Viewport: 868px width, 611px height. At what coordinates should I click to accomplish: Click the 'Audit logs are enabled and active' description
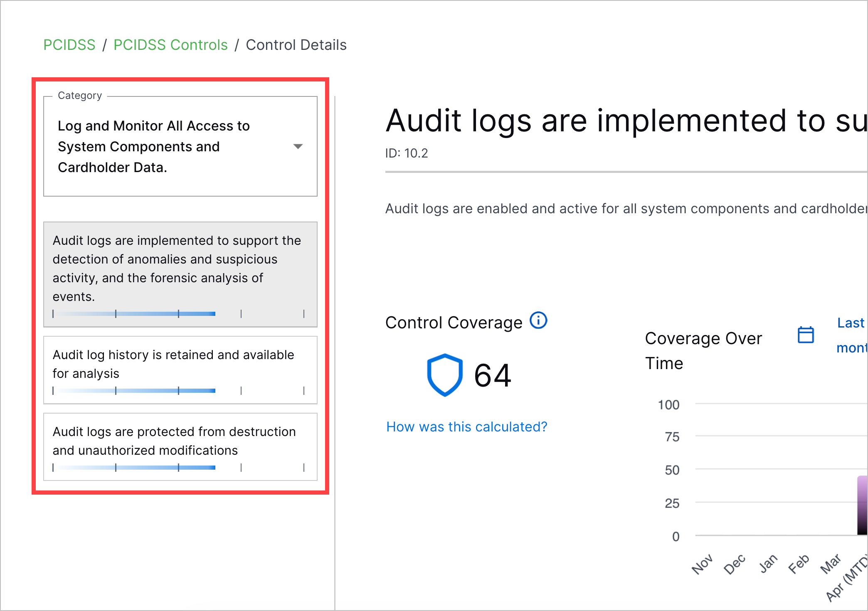point(626,209)
